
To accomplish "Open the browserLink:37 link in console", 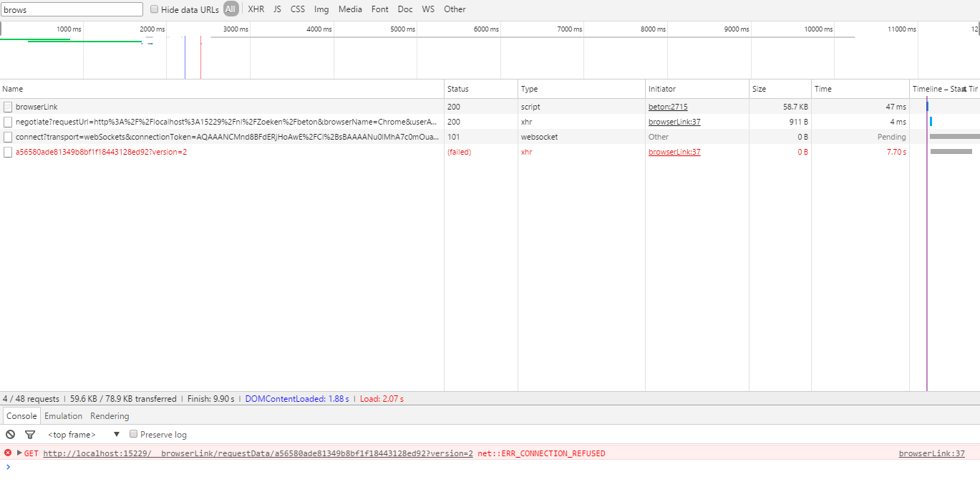I will (931, 453).
